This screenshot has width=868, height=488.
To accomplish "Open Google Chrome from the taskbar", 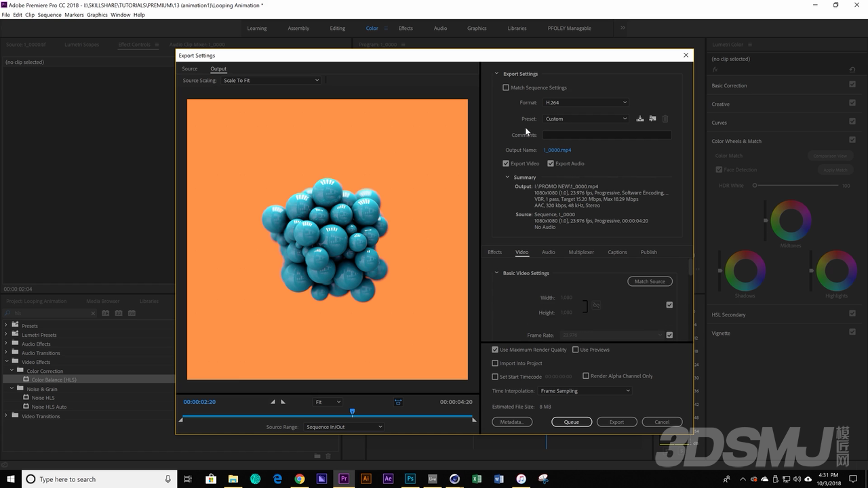I will click(300, 479).
